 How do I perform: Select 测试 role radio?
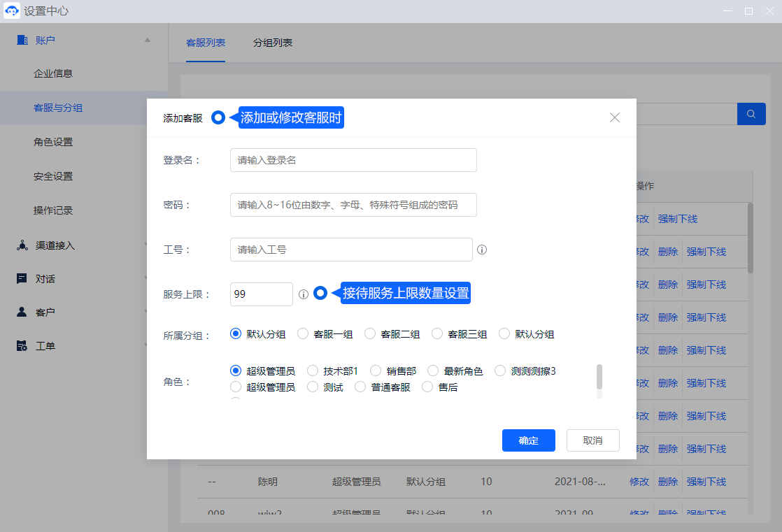point(313,387)
